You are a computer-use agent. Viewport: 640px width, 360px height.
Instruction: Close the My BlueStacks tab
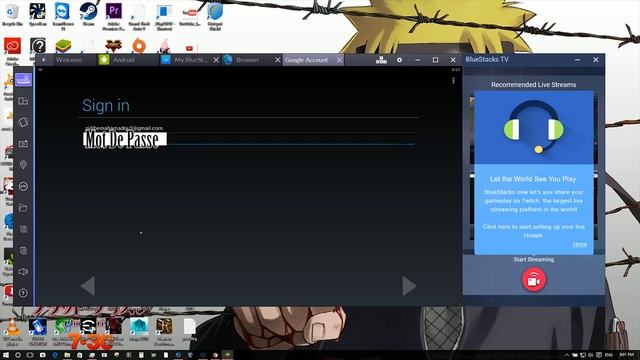pos(216,60)
